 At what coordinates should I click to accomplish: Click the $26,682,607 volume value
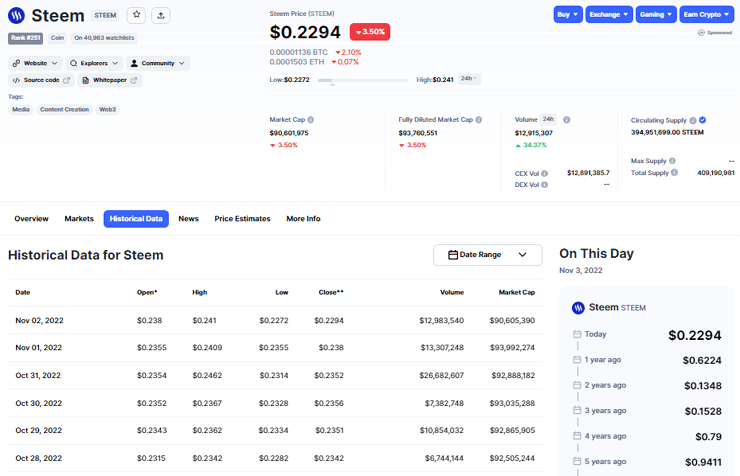442,376
